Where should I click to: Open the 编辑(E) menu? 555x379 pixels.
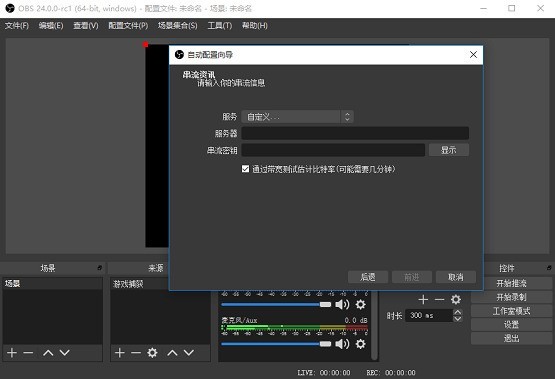tap(51, 26)
